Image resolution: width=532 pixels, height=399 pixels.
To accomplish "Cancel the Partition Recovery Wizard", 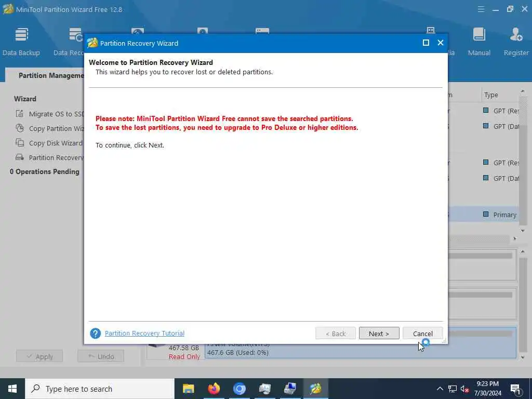I will pyautogui.click(x=423, y=333).
